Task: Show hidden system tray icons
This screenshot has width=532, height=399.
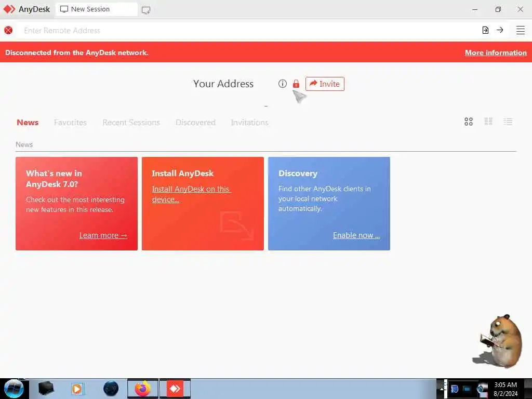Action: (442, 389)
